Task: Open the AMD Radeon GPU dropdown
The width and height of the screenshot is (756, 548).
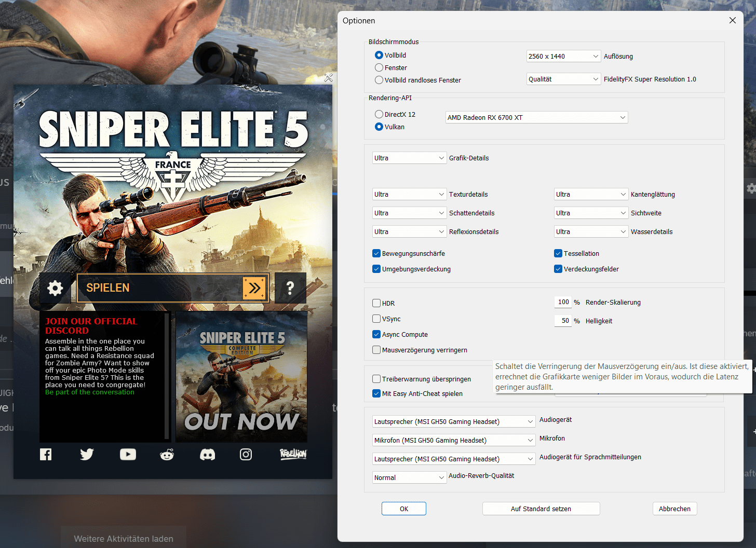Action: 537,117
